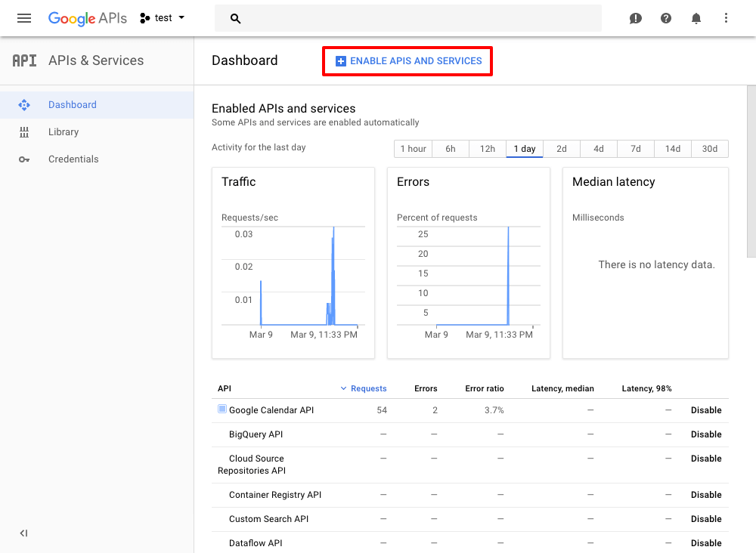Open the help question mark icon
This screenshot has width=756, height=553.
pyautogui.click(x=666, y=18)
